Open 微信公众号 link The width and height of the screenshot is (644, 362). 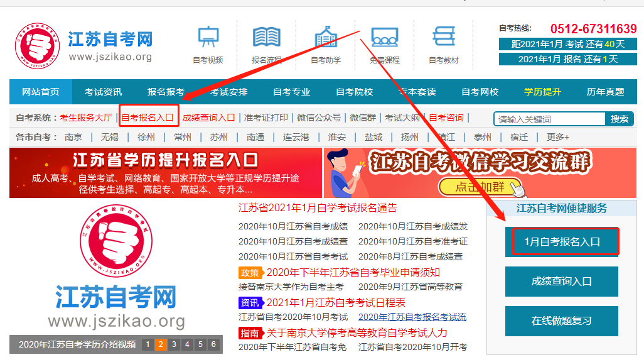tap(319, 118)
